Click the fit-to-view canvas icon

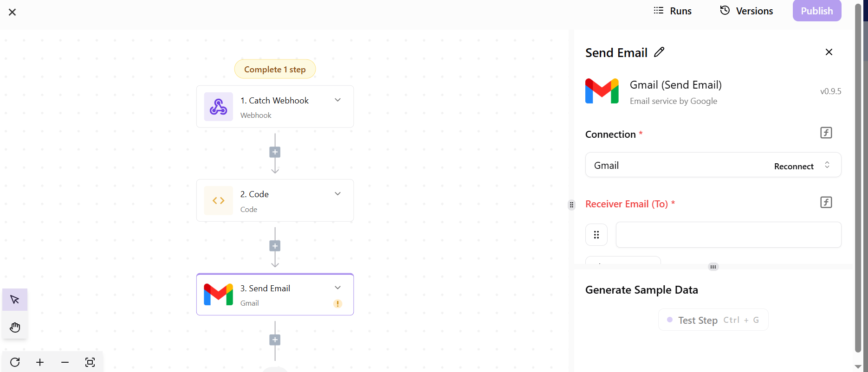pos(90,362)
